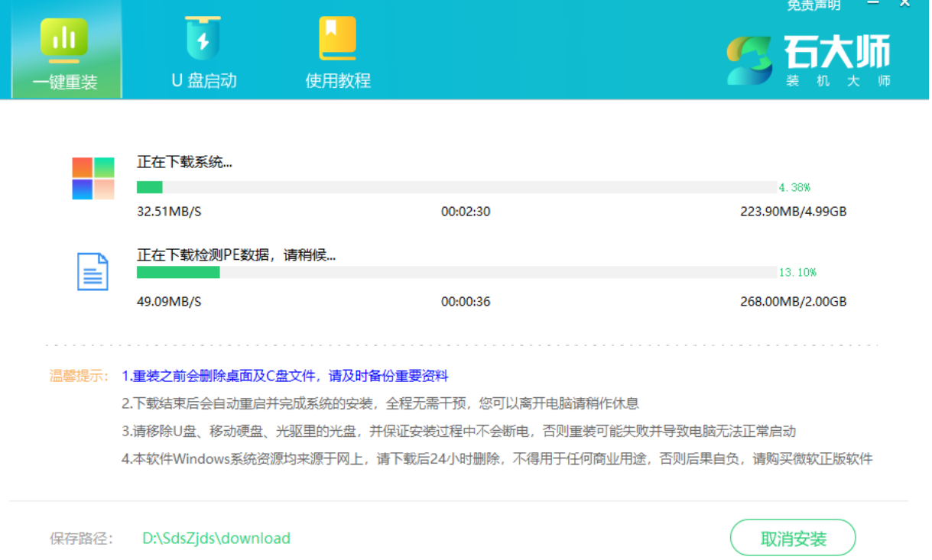Click the system download progress bar
932x560 pixels.
[456, 187]
